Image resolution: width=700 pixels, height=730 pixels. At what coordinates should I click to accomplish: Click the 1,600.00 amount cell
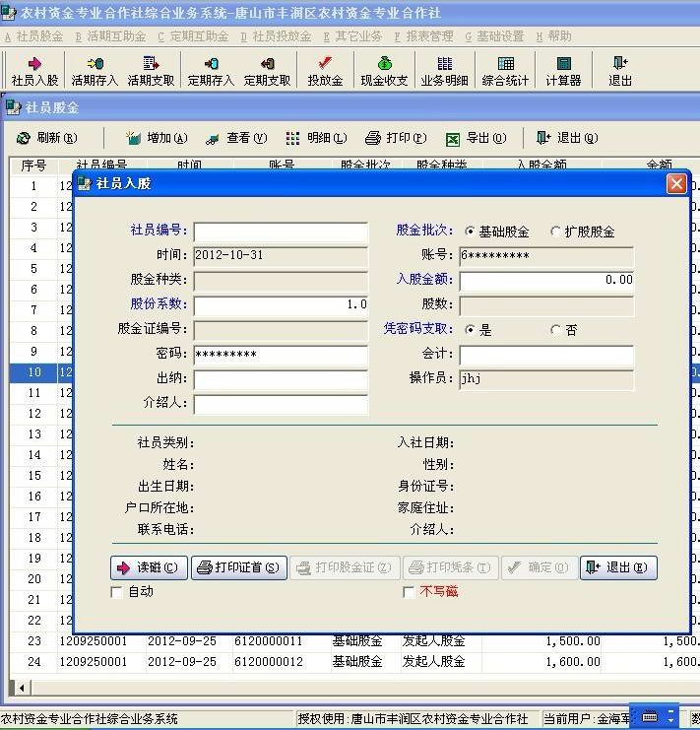point(542,662)
